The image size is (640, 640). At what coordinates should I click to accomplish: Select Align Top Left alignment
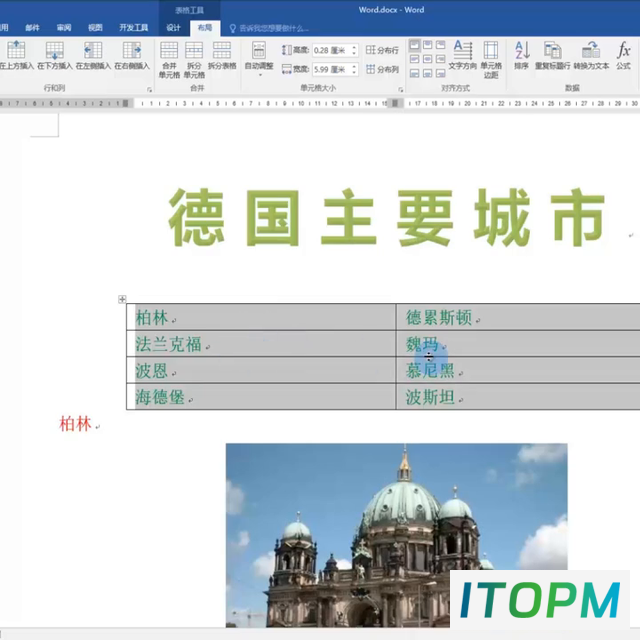tap(414, 45)
